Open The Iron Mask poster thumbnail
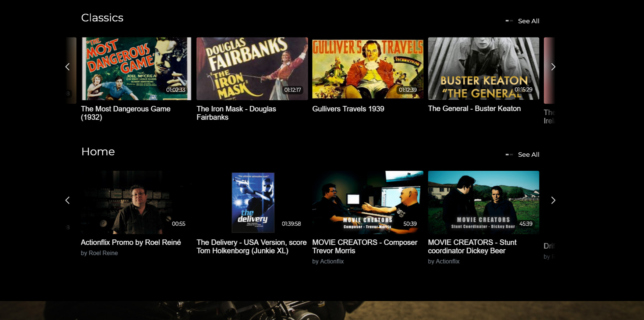 point(252,69)
